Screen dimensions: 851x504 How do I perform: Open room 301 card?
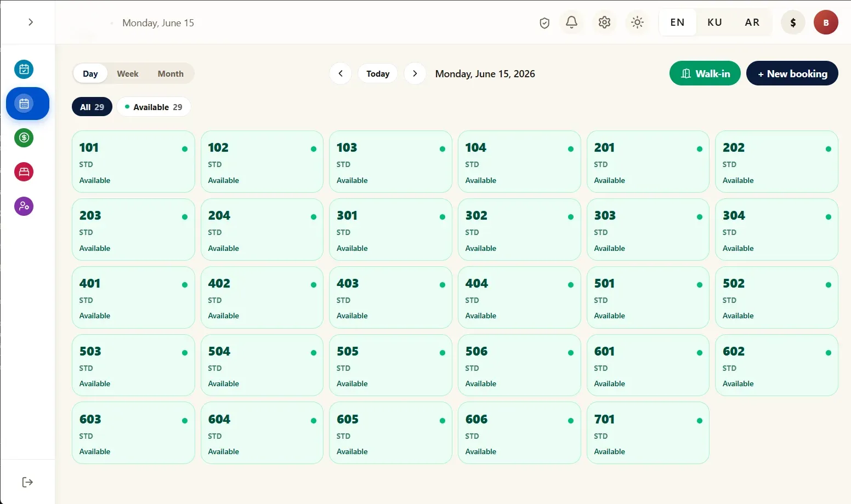point(390,230)
